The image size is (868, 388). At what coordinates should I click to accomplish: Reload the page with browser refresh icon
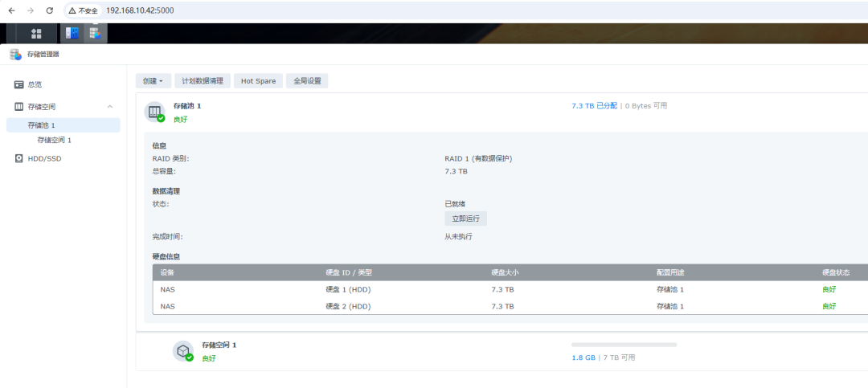coord(50,10)
